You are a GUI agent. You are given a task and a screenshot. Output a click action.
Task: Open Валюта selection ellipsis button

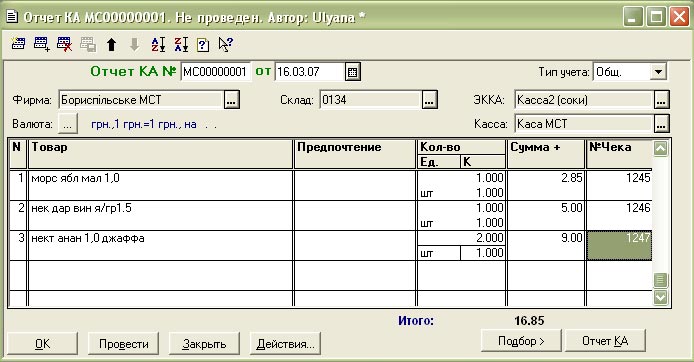[67, 124]
